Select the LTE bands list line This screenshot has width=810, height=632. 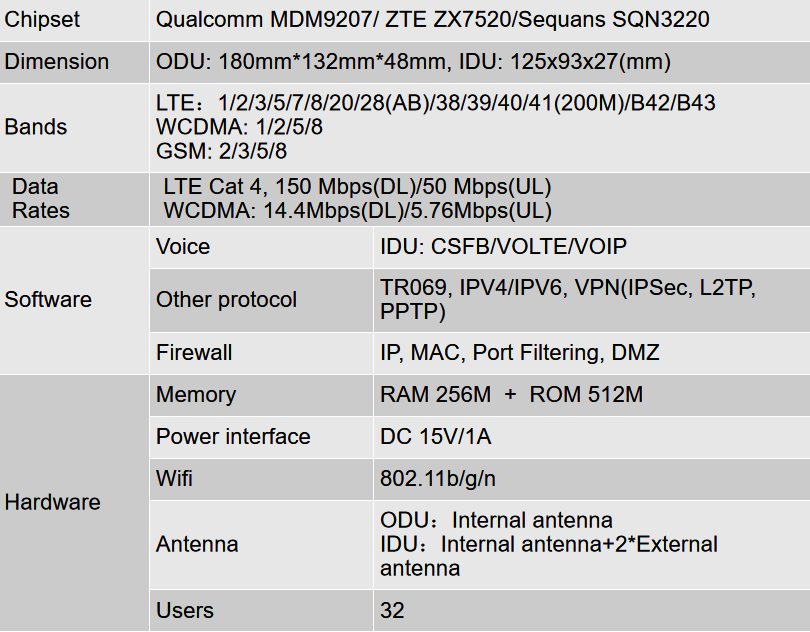435,103
